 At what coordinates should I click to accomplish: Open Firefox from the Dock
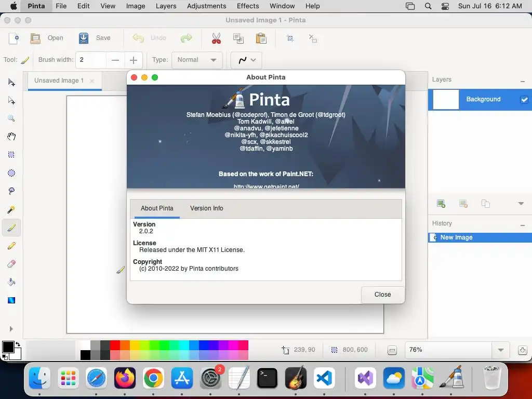125,378
